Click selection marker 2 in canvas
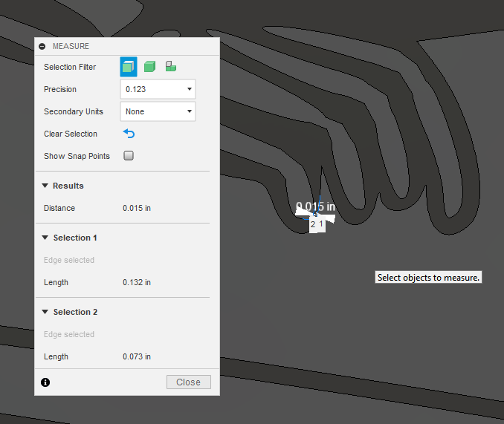 pyautogui.click(x=313, y=225)
